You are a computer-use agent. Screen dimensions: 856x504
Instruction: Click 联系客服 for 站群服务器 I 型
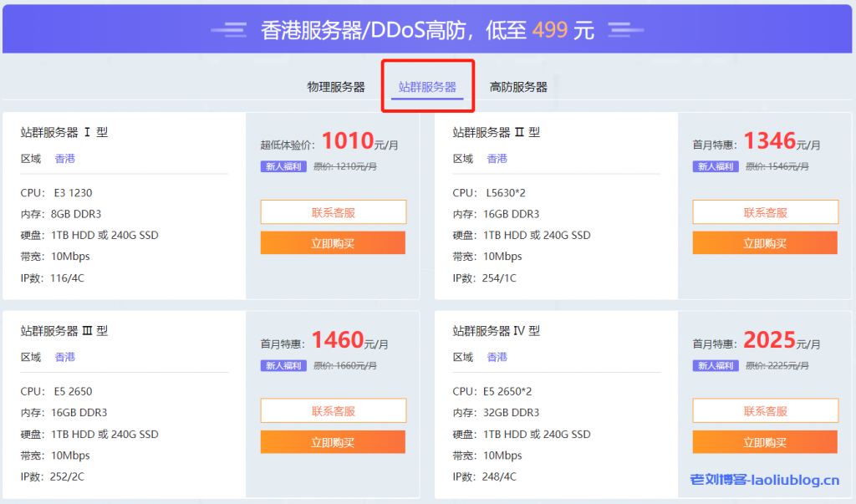pos(333,211)
